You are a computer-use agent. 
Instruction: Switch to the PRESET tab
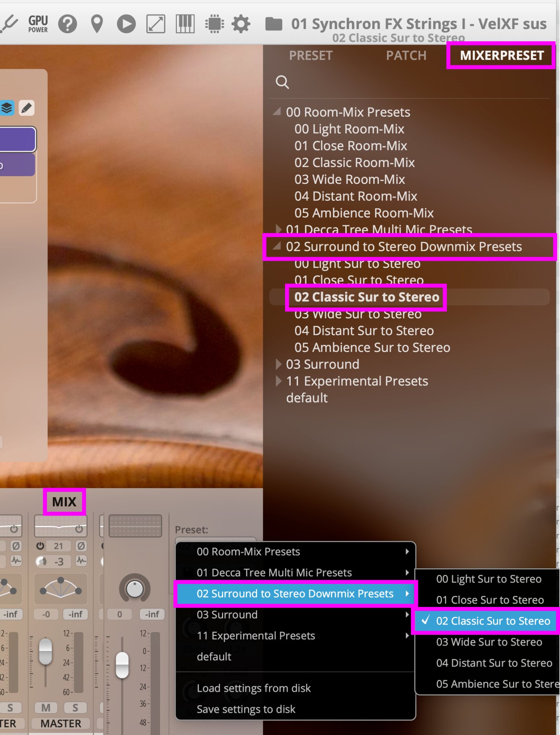[x=311, y=56]
